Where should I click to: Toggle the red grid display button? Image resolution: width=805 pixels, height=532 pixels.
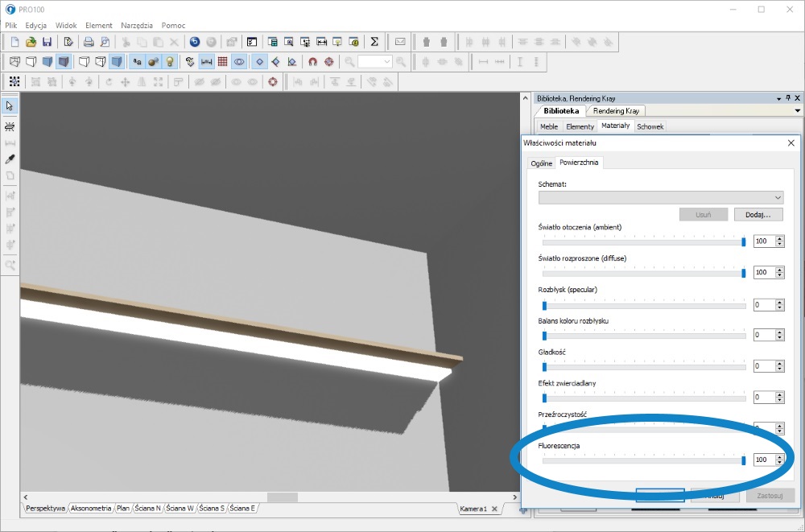coord(223,62)
